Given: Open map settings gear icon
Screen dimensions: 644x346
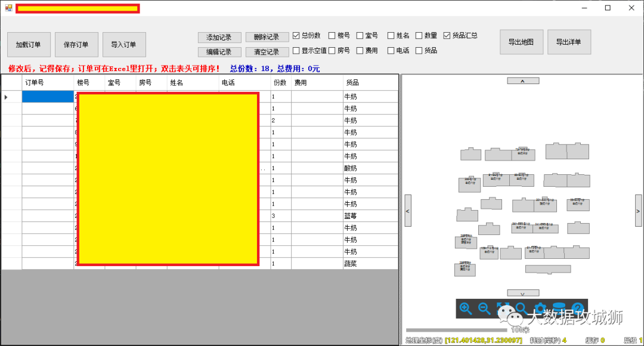Looking at the screenshot, I should point(540,308).
